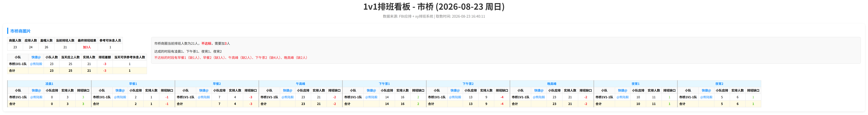The width and height of the screenshot is (868, 115).
Task: Click @熊陆毅 in the 小队人数 summary table
Action: click(36, 64)
